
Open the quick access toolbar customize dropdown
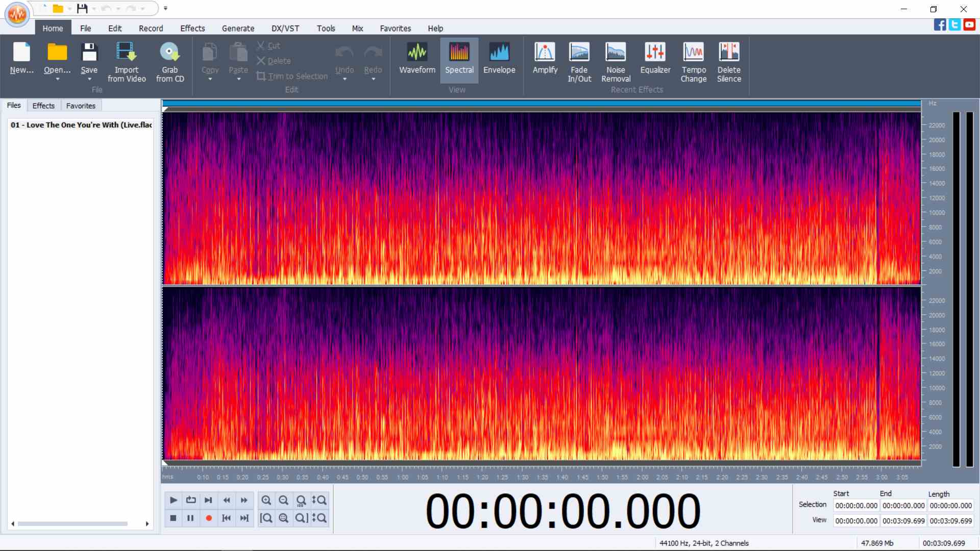(165, 9)
